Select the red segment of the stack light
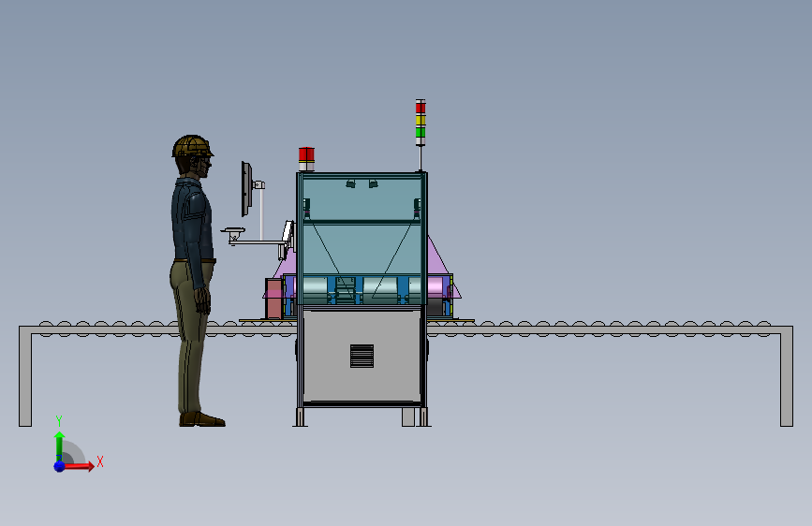 tap(421, 108)
